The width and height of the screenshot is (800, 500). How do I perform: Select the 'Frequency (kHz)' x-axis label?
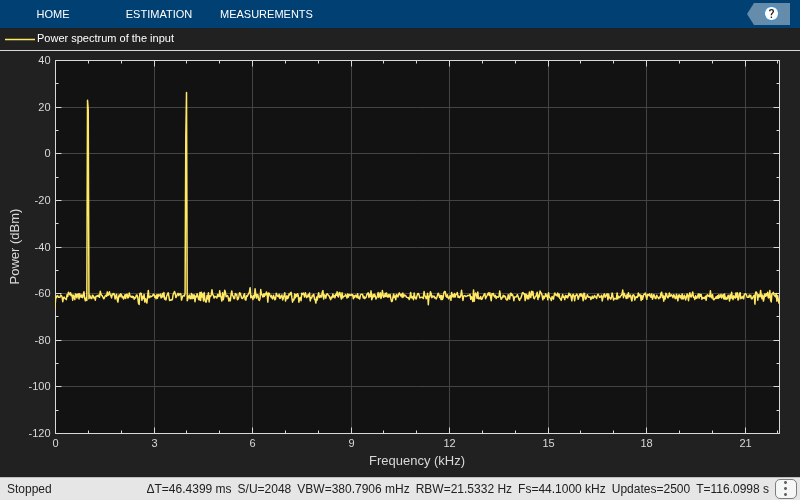[417, 461]
